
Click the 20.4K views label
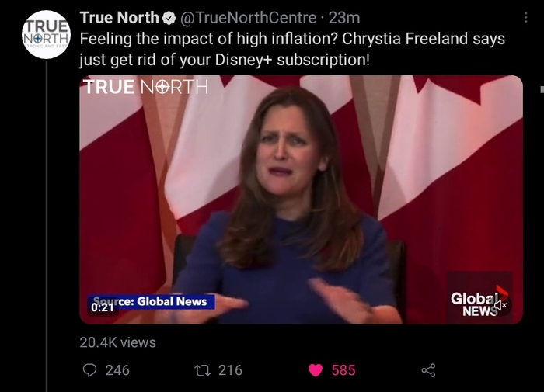click(x=118, y=342)
